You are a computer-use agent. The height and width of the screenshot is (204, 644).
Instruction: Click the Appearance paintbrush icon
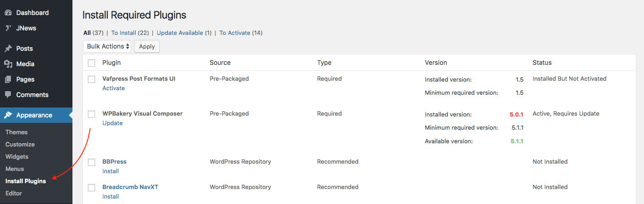[x=8, y=115]
